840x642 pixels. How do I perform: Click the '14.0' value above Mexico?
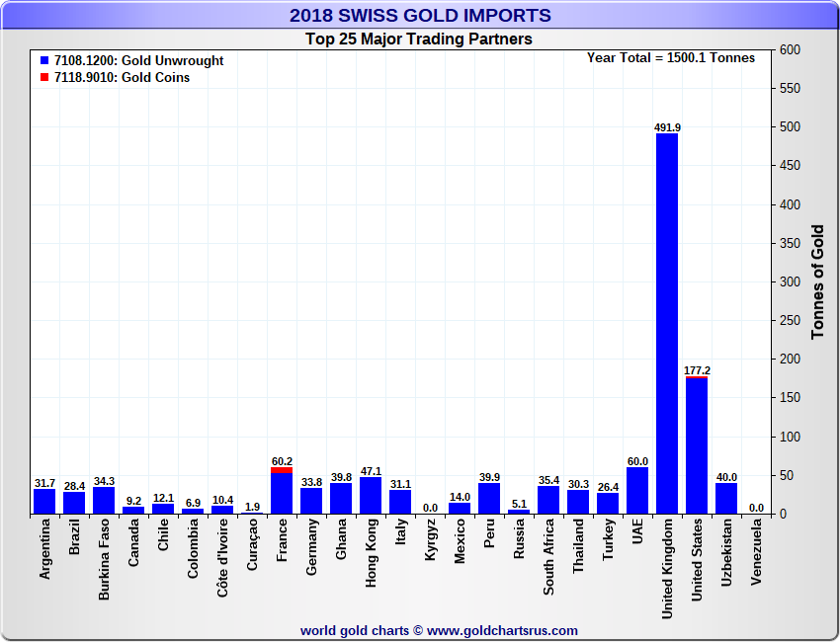point(461,497)
